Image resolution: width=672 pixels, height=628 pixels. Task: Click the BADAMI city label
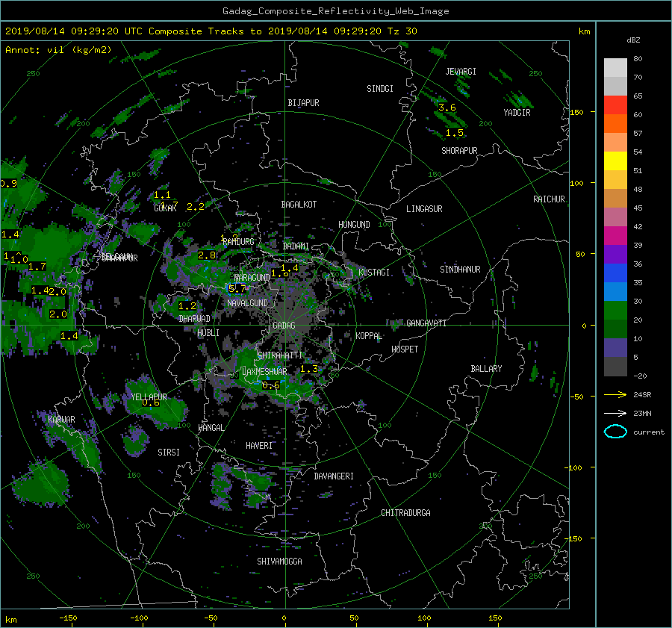tap(296, 246)
